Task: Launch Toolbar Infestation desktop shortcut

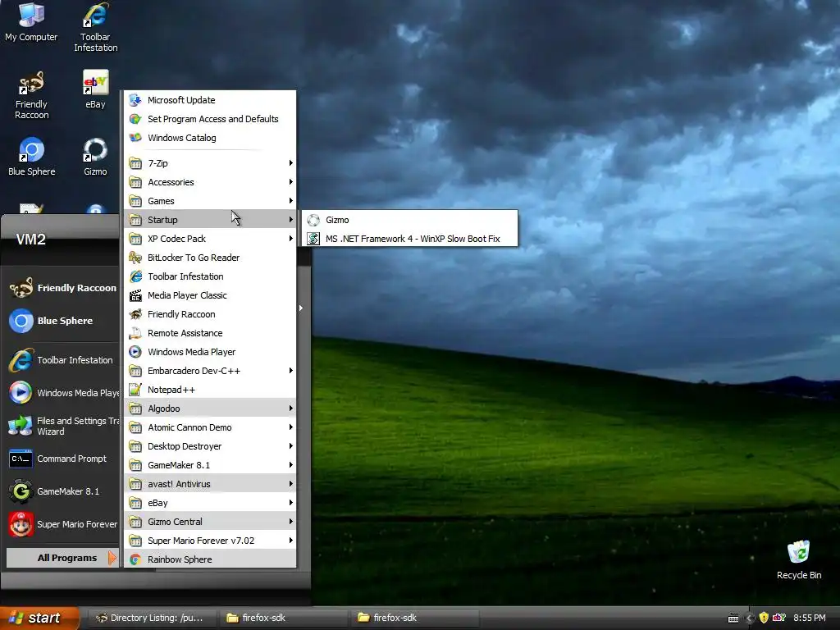Action: pos(95,27)
